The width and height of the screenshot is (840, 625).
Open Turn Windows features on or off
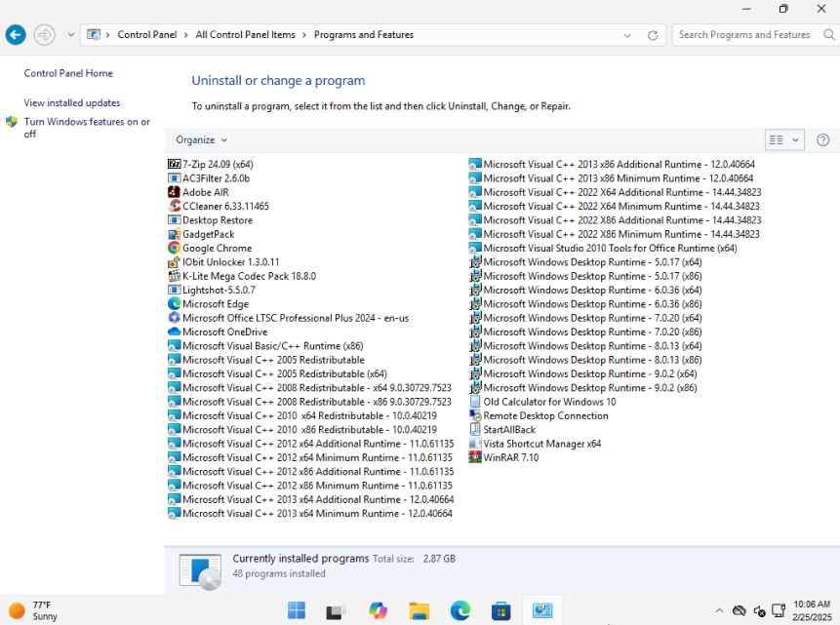[87, 128]
